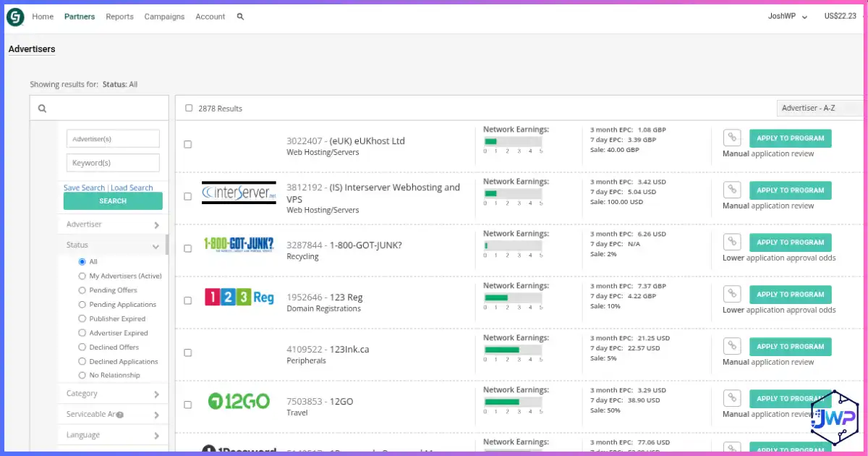Expand the Category filter section

[113, 394]
